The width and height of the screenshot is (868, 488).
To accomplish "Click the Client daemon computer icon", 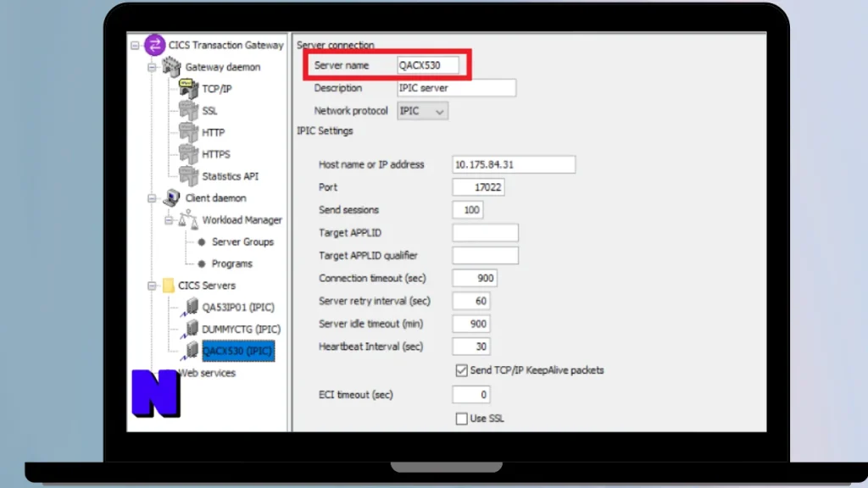I will point(172,197).
